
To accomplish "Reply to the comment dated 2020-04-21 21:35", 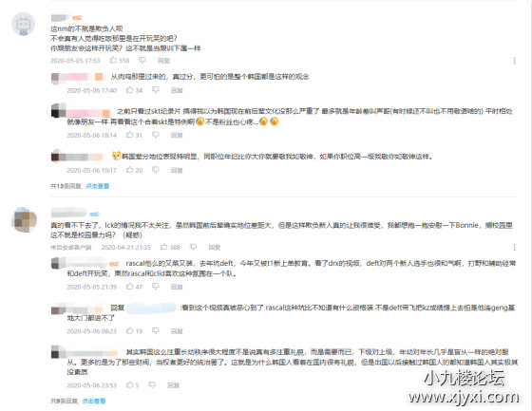I will click(x=215, y=247).
